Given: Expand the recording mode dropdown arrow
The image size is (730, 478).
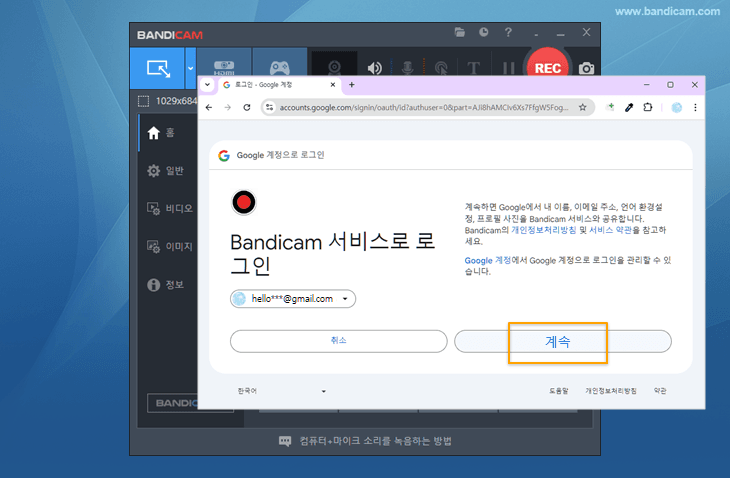Looking at the screenshot, I should pyautogui.click(x=190, y=68).
